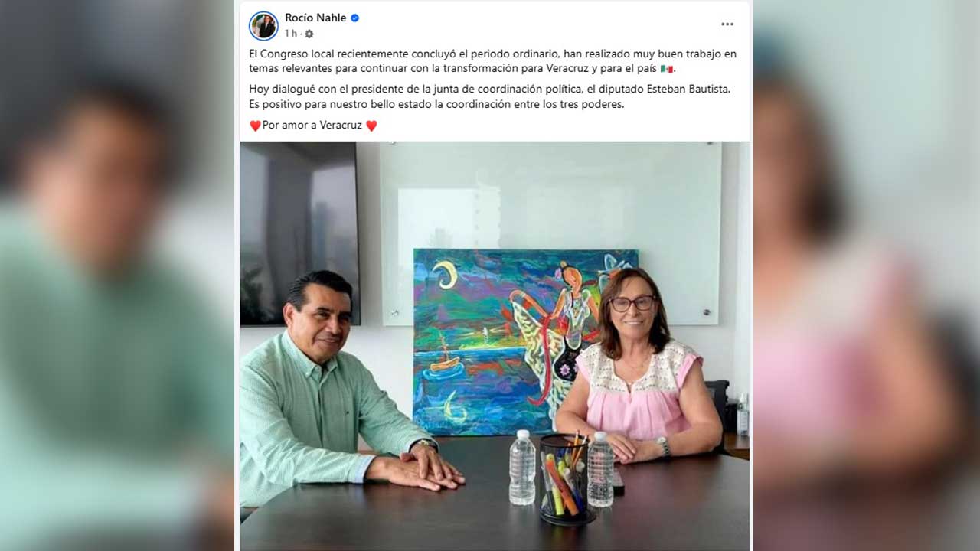980x551 pixels.
Task: Select the paragraph starting 'Hoy dialogué con'
Action: (490, 96)
